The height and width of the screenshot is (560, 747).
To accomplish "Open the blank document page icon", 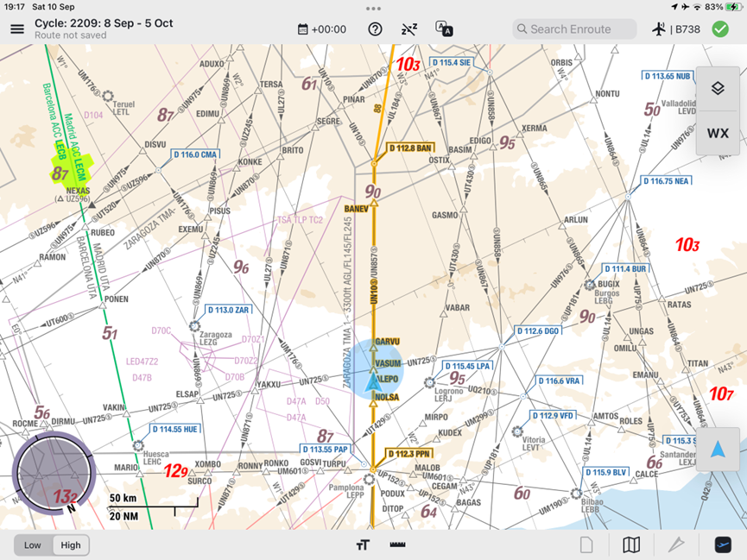I will tap(586, 544).
